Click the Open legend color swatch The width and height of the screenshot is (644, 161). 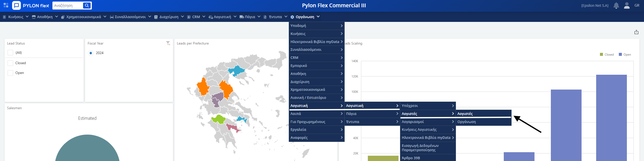[x=620, y=54]
